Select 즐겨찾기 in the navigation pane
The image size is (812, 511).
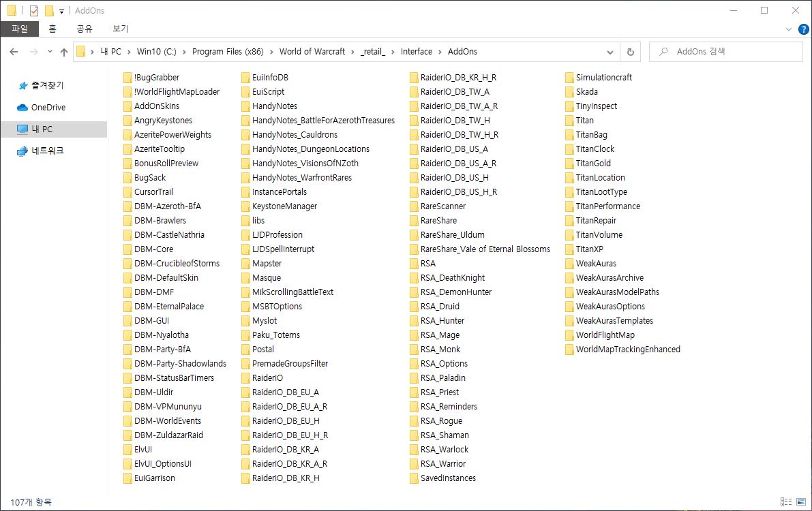pos(47,85)
